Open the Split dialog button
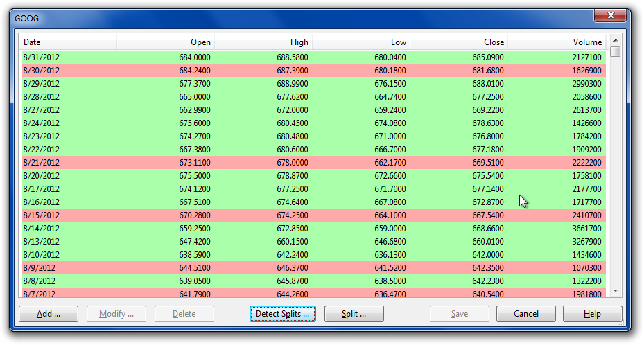The image size is (644, 345). click(354, 314)
